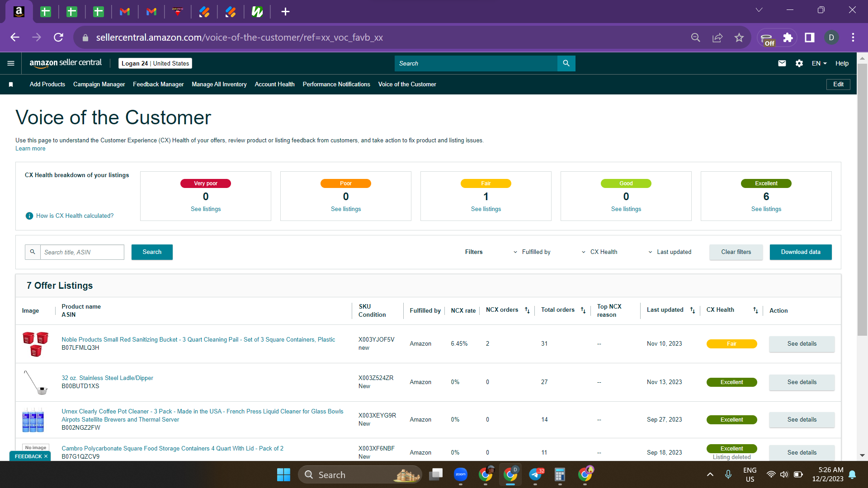Click the red sanitizing bucket thumbnail
Image resolution: width=868 pixels, height=488 pixels.
pos(36,344)
